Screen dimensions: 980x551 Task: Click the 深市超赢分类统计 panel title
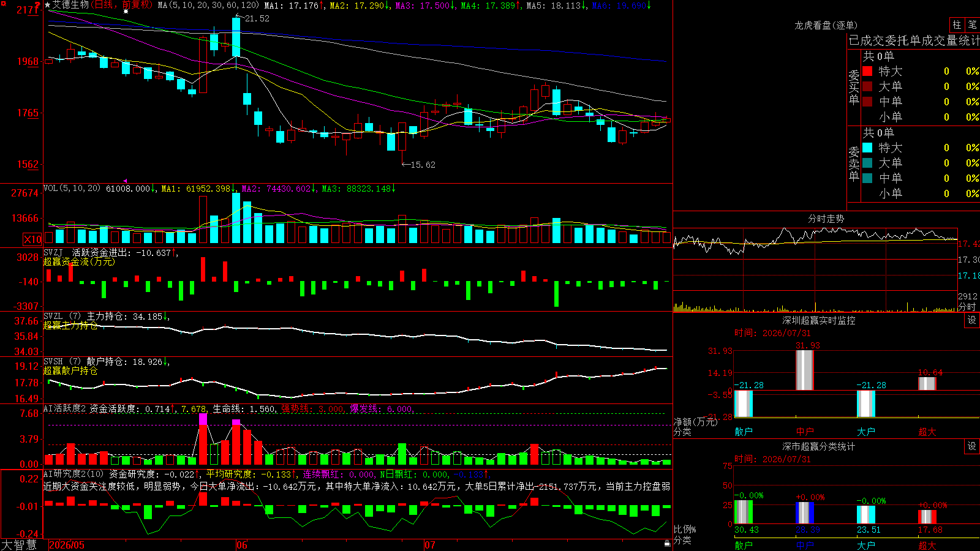coord(819,446)
